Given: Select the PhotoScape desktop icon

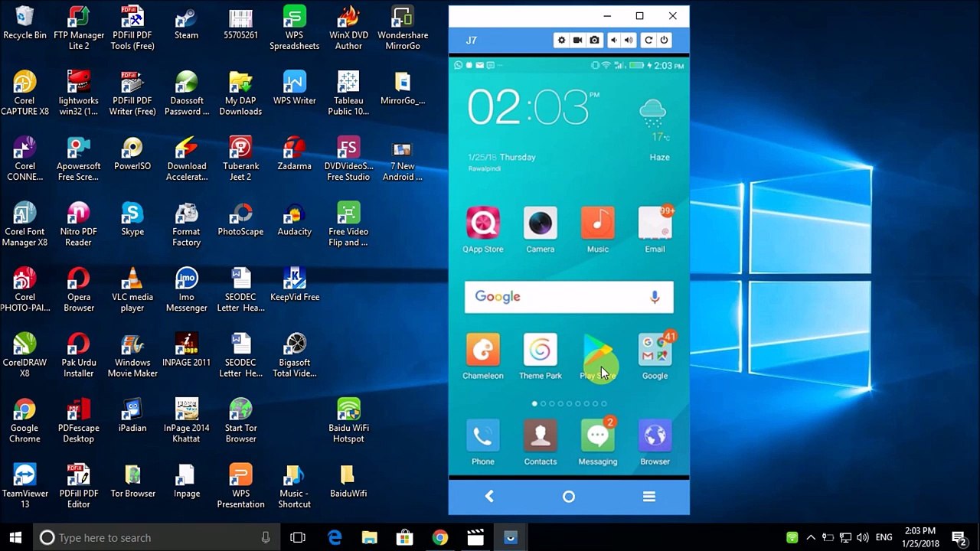Looking at the screenshot, I should coord(240,220).
